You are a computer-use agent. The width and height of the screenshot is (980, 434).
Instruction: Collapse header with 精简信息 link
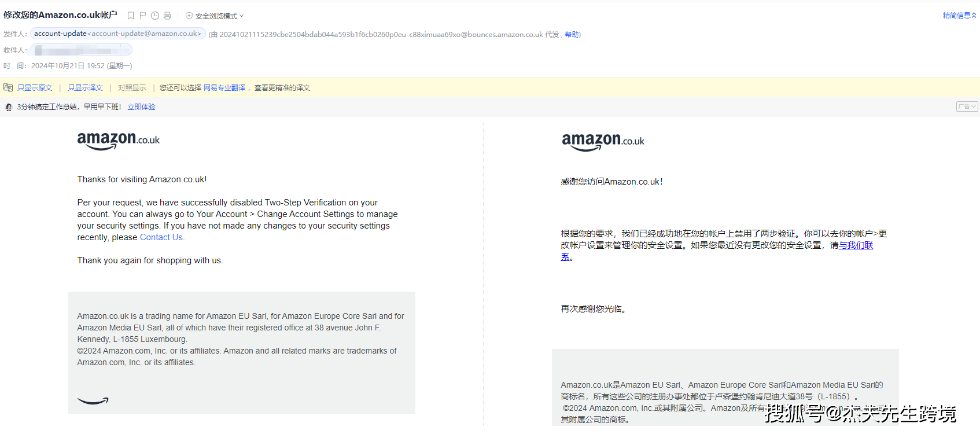959,16
